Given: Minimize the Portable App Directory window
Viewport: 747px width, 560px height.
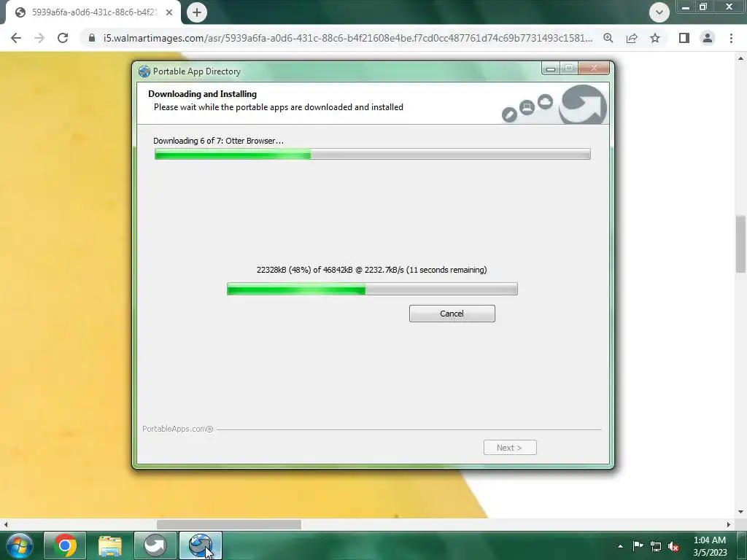Looking at the screenshot, I should point(551,69).
